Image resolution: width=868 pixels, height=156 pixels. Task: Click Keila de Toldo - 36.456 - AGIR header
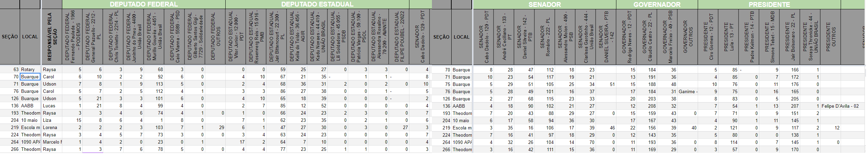coord(297,37)
